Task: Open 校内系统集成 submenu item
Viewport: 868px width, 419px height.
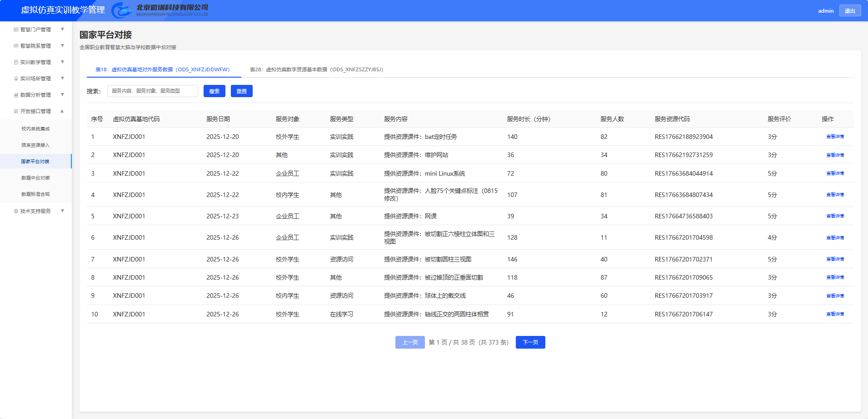Action: (x=35, y=129)
